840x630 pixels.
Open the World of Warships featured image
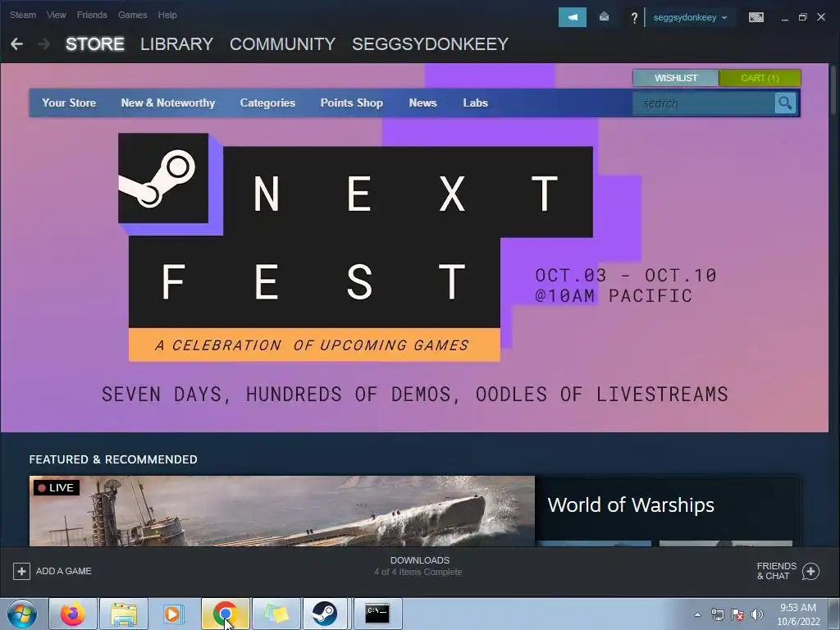282,511
